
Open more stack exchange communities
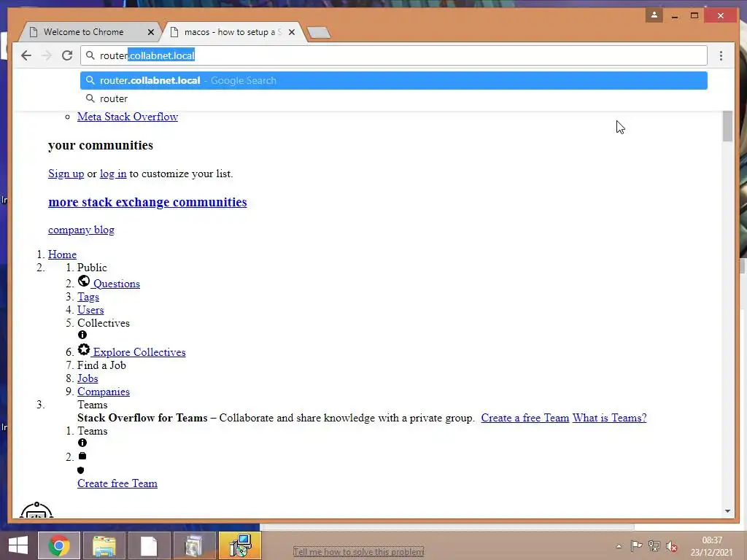coord(147,202)
